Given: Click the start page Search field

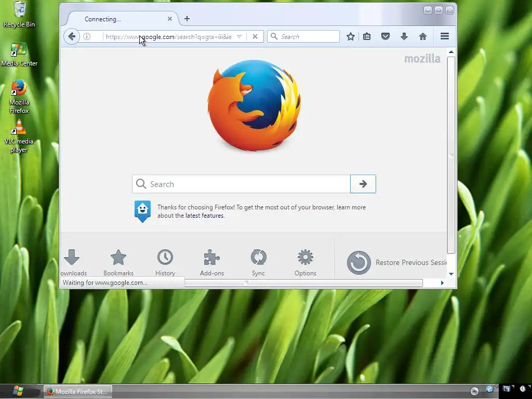Looking at the screenshot, I should tap(241, 184).
